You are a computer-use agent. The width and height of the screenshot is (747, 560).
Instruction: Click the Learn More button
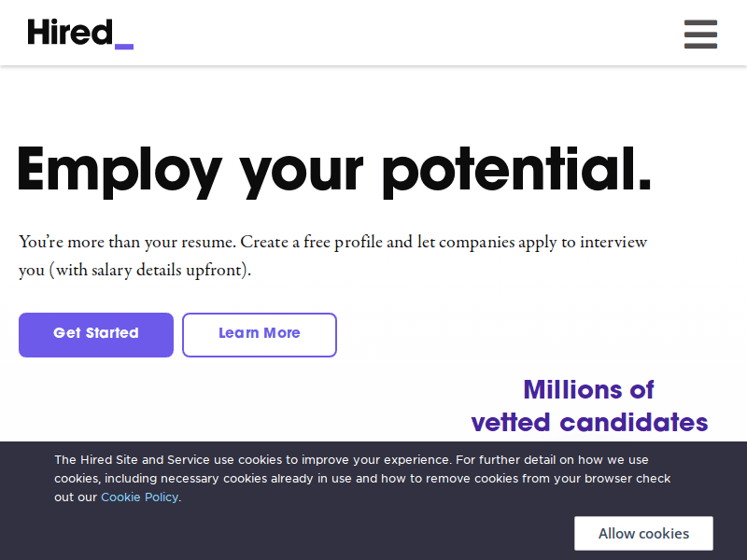259,334
